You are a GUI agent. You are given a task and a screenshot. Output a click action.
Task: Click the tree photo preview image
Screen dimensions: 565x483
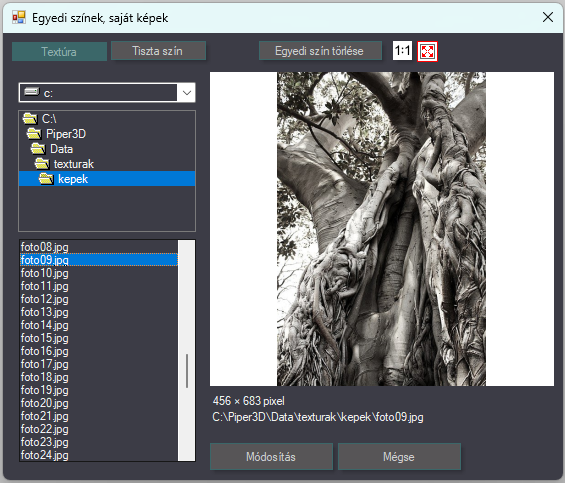[x=381, y=229]
